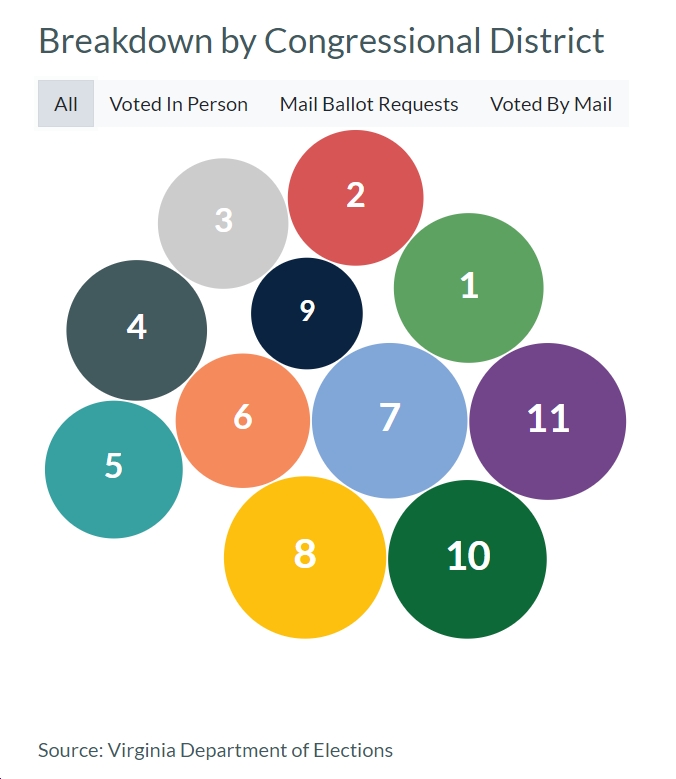676x779 pixels.
Task: Pick the light blue district 7 bubble
Action: pyautogui.click(x=389, y=420)
